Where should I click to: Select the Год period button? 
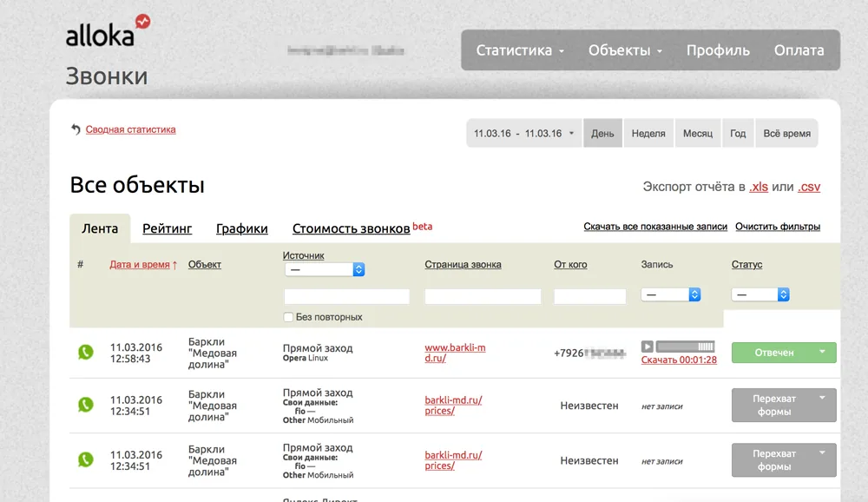click(x=738, y=133)
